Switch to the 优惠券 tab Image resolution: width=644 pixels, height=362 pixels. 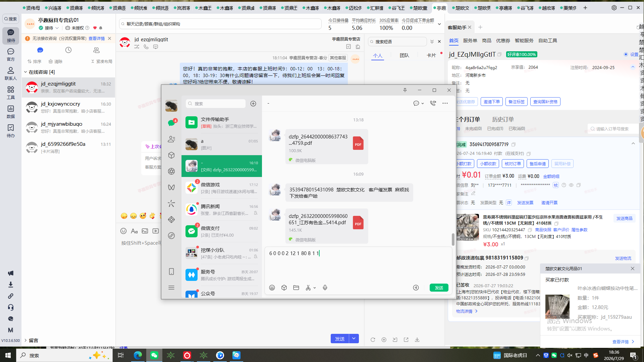[503, 41]
